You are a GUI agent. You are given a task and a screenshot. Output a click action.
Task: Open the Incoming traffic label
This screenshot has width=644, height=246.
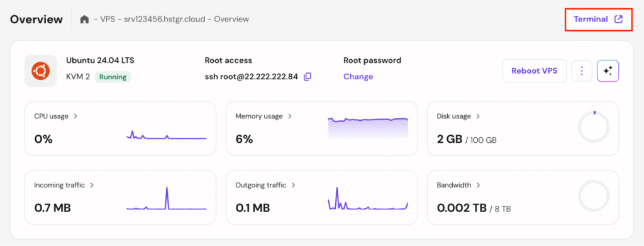point(60,185)
